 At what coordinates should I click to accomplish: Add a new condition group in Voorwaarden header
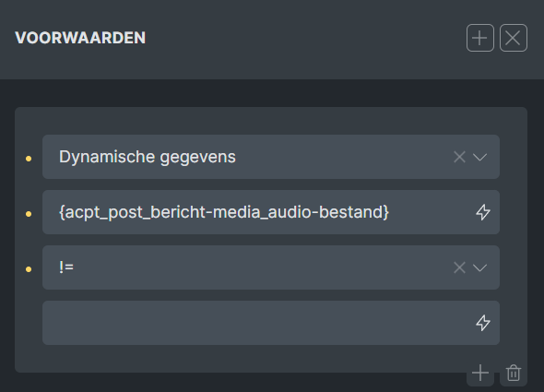(480, 38)
